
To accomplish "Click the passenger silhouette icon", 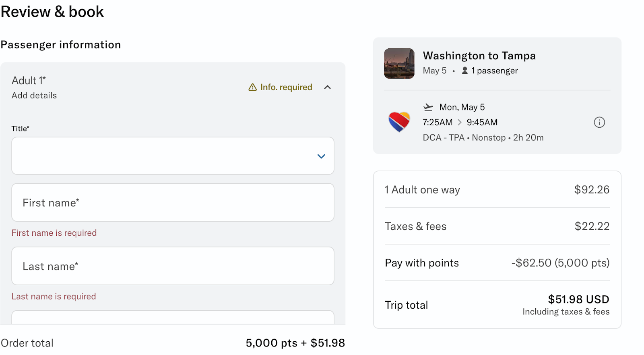I will 465,71.
